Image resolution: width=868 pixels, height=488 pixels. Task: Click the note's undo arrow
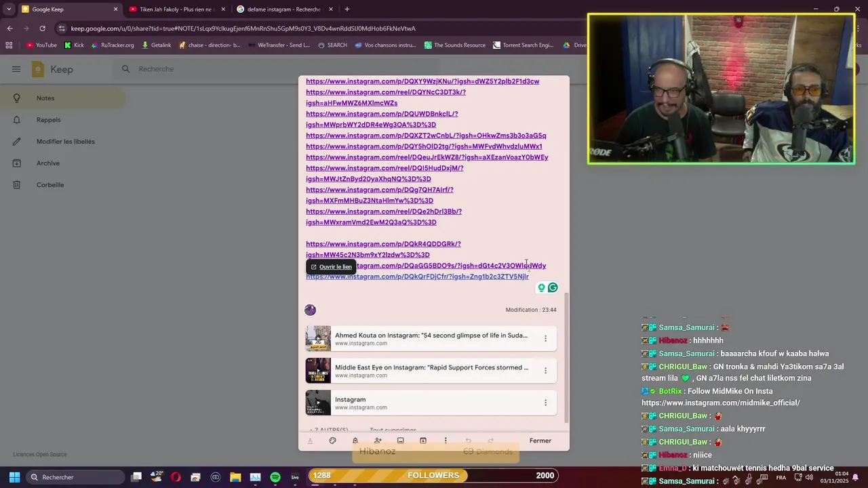(468, 441)
